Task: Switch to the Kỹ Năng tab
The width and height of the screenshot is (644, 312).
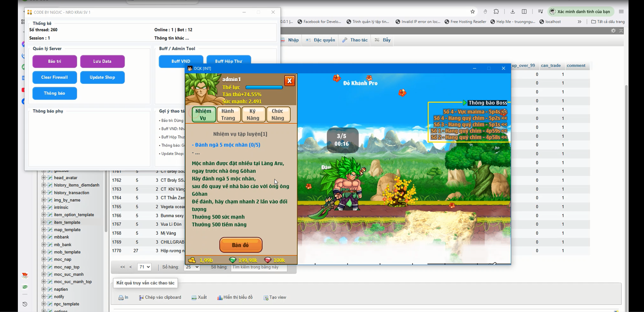Action: 253,115
